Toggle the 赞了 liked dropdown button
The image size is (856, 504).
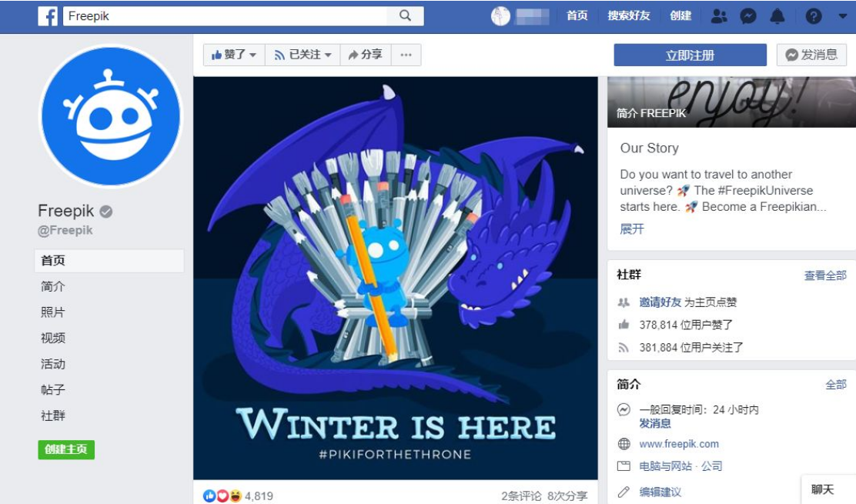[x=234, y=55]
